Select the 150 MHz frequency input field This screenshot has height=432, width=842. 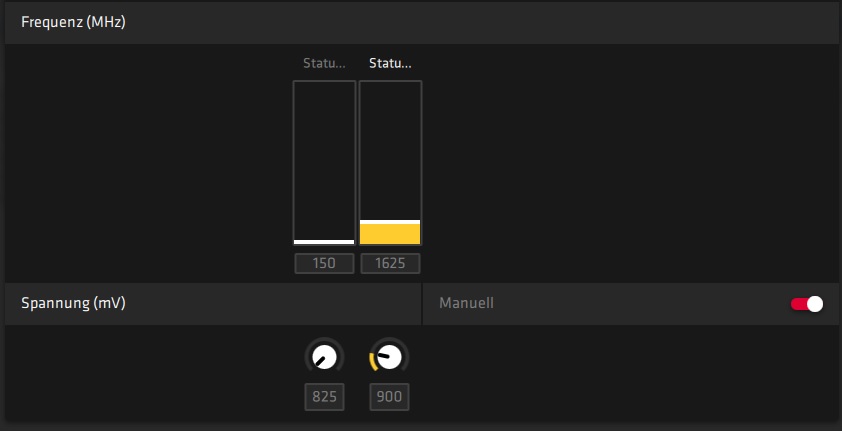(324, 263)
